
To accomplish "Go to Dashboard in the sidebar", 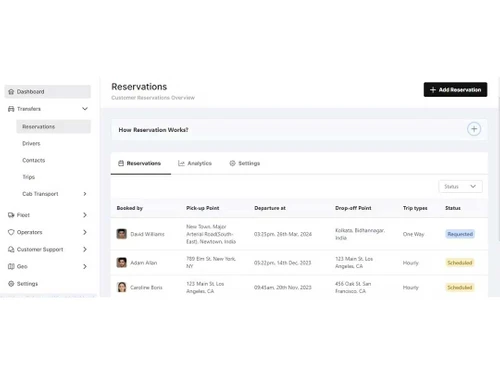I will 47,92.
